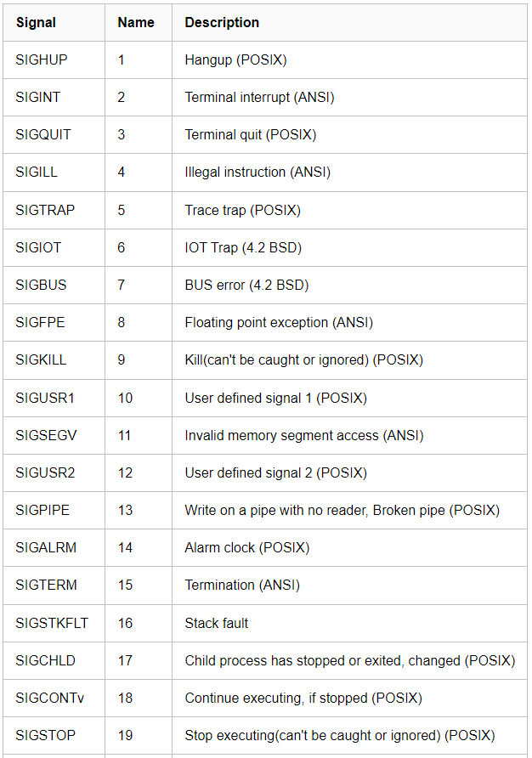This screenshot has height=758, width=532.
Task: Click the SIGILL table cell
Action: 37,173
